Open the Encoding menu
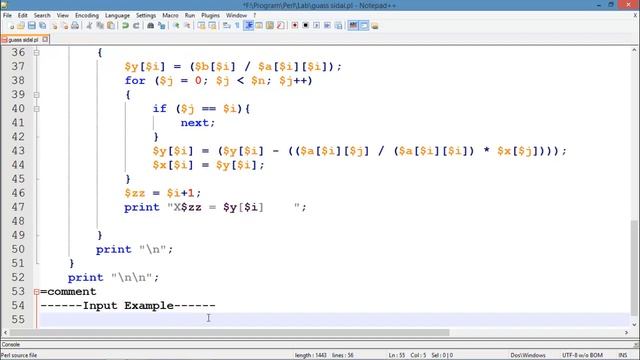 pyautogui.click(x=87, y=16)
